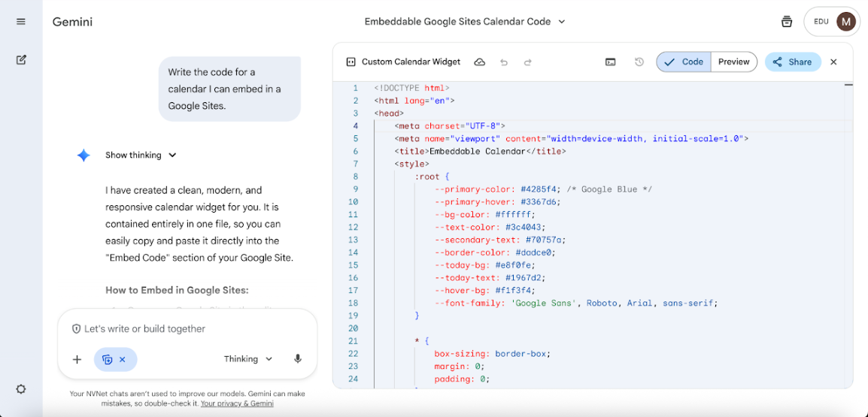The image size is (868, 417).
Task: Click the :root { selector line
Action: tap(432, 177)
